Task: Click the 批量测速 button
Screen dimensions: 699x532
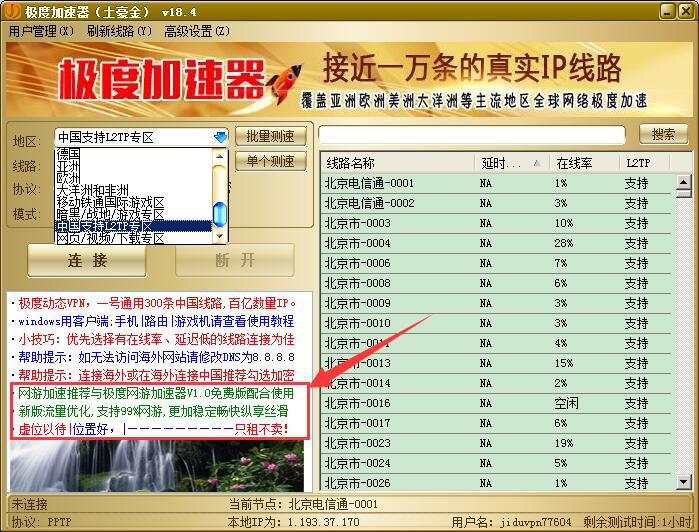Action: coord(271,136)
